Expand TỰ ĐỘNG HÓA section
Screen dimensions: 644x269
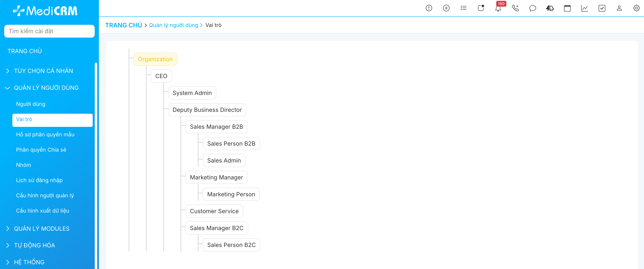[x=34, y=245]
